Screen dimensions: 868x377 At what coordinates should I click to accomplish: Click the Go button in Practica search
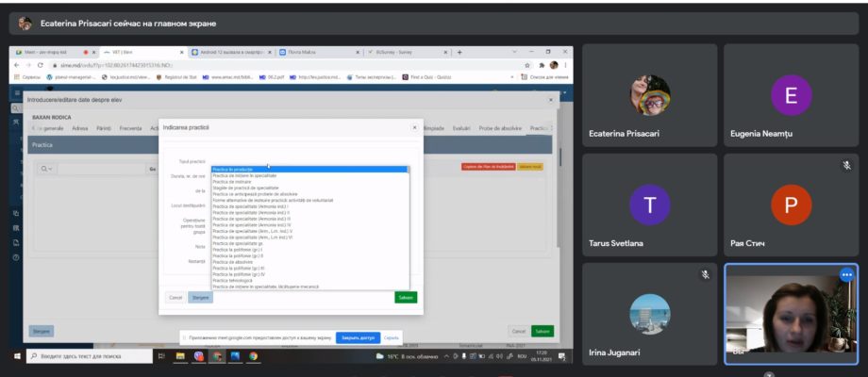152,169
